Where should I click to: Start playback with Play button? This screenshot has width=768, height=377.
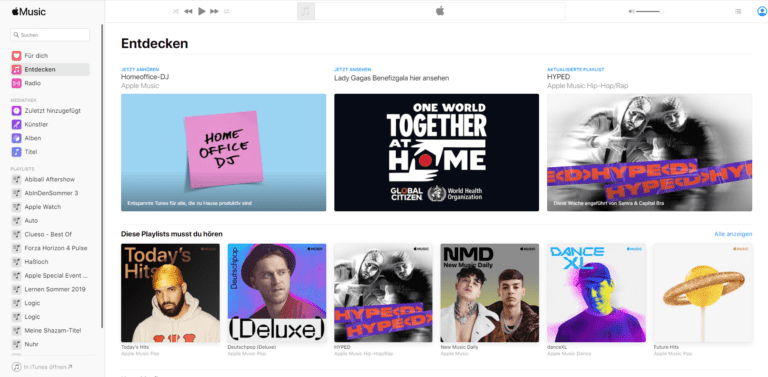pos(202,11)
